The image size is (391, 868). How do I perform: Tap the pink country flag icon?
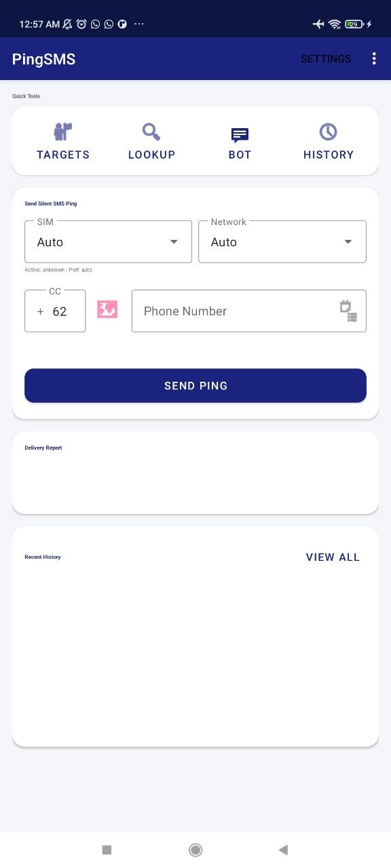click(107, 310)
